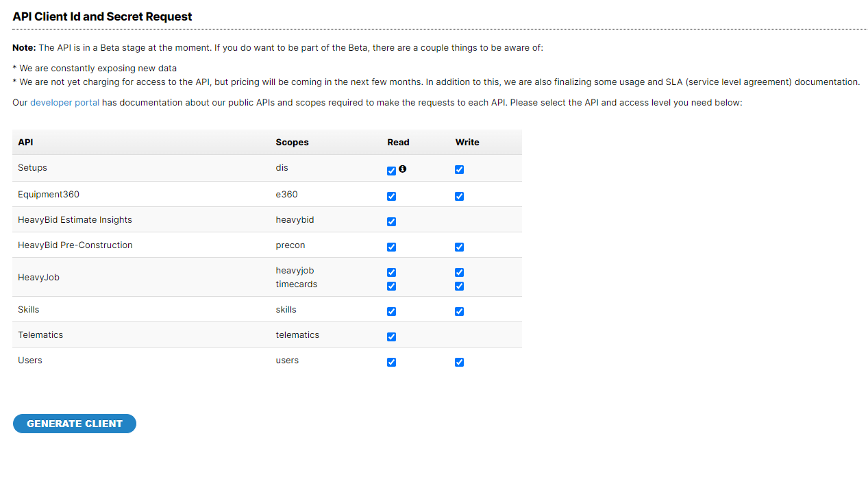Open the developer portal link
868x499 pixels.
64,102
